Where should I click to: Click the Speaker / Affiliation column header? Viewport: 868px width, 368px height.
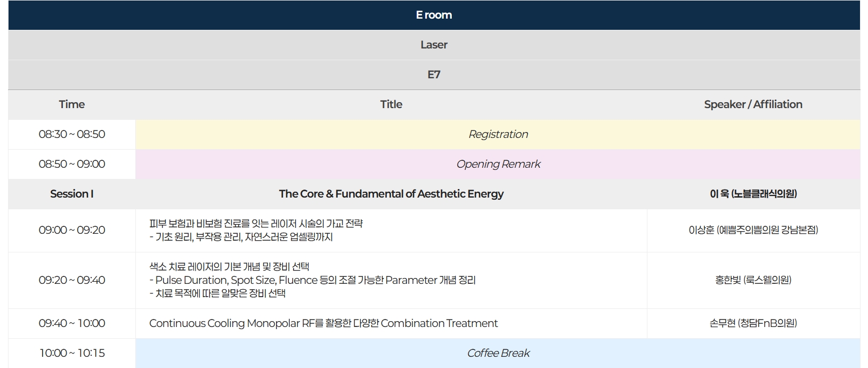pos(753,104)
